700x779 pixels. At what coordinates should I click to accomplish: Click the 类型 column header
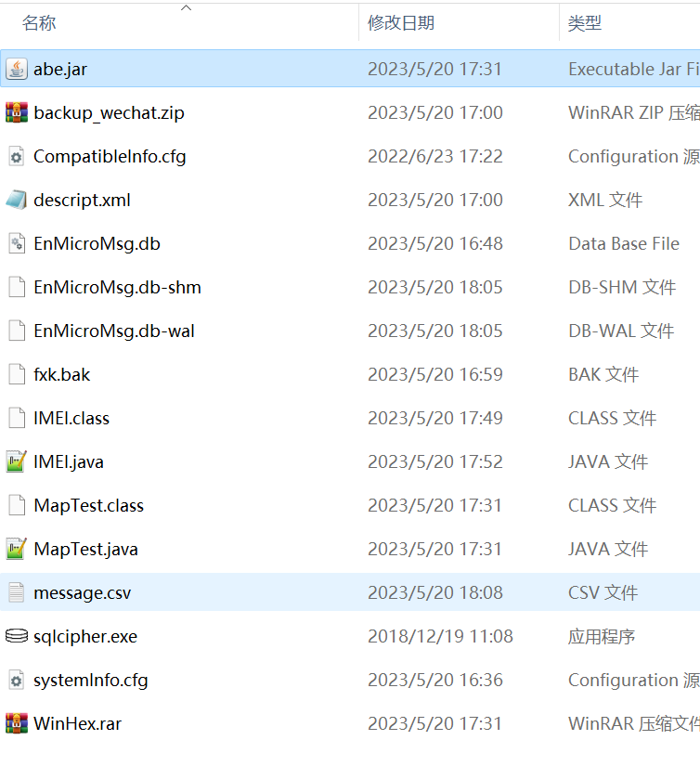coord(585,23)
